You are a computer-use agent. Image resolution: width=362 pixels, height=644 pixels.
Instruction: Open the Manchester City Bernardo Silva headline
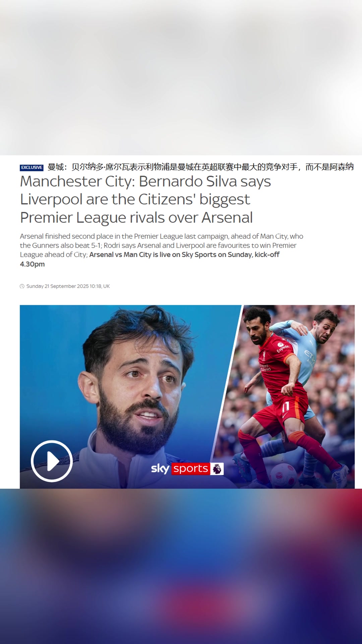click(x=145, y=199)
